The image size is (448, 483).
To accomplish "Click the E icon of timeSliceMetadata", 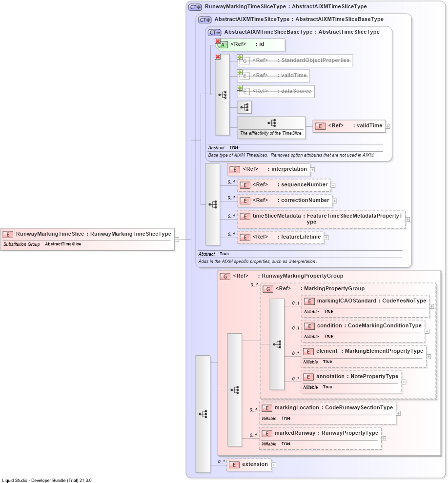I will tap(244, 217).
